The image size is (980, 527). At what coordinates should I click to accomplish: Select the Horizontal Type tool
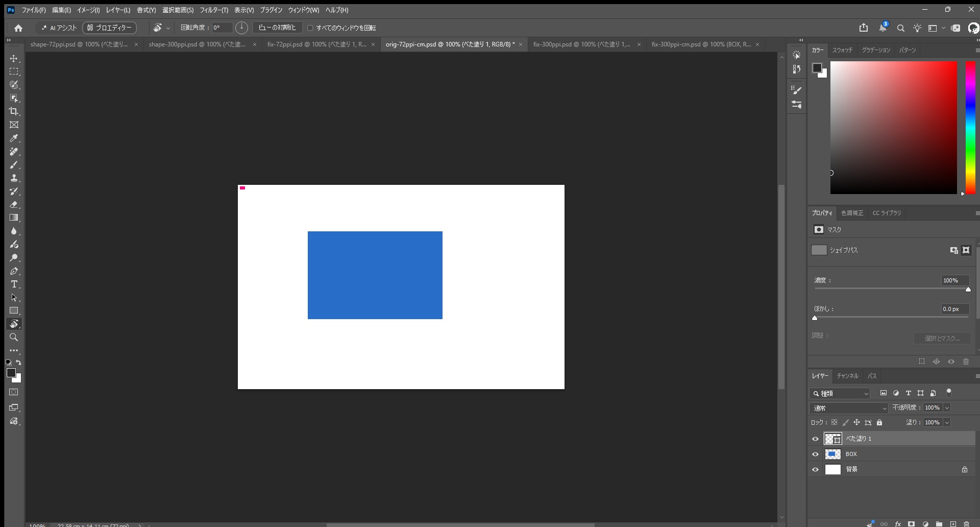pos(14,284)
